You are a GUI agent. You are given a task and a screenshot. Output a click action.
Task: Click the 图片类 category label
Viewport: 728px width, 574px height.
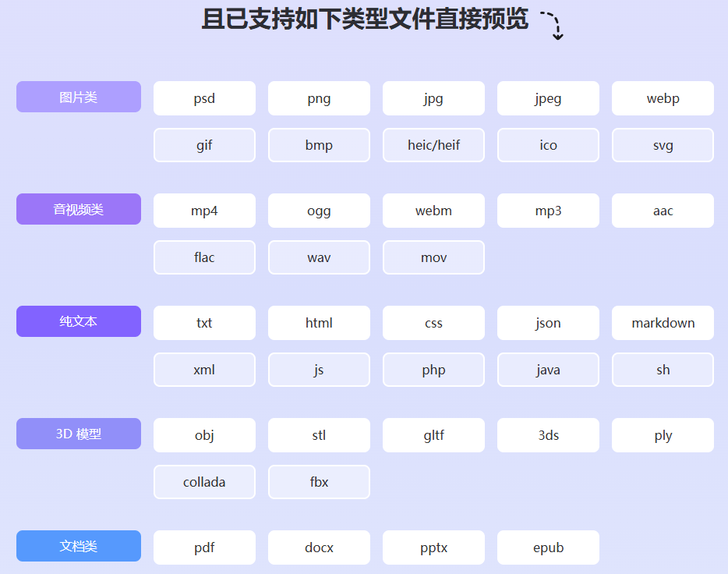point(78,97)
